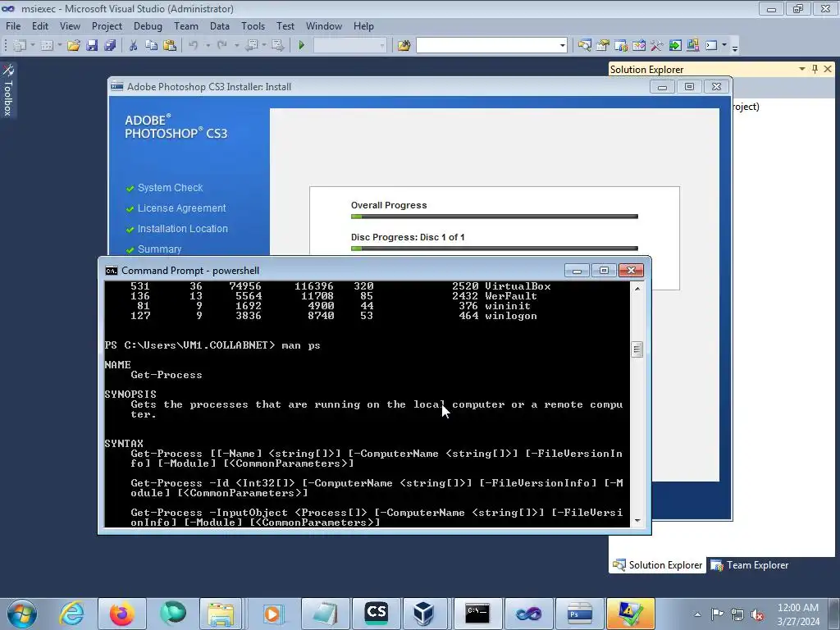Click the Disc Progress bar in installer

click(x=494, y=248)
